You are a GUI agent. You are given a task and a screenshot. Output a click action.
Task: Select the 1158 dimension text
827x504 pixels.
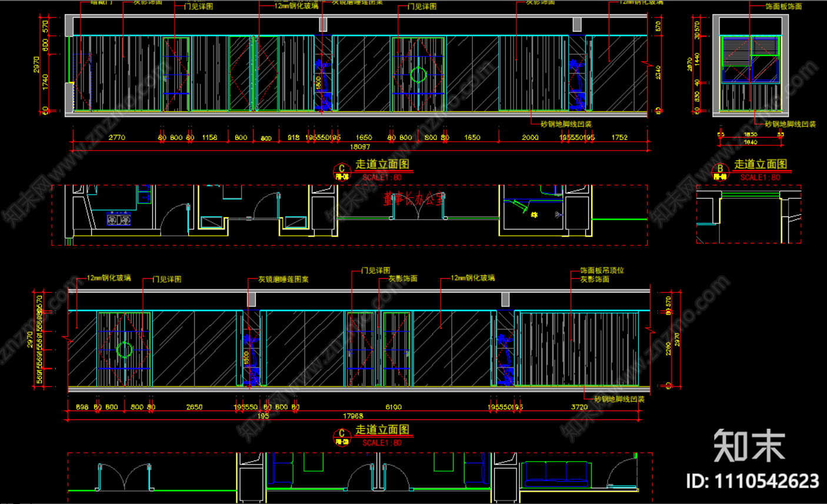209,138
